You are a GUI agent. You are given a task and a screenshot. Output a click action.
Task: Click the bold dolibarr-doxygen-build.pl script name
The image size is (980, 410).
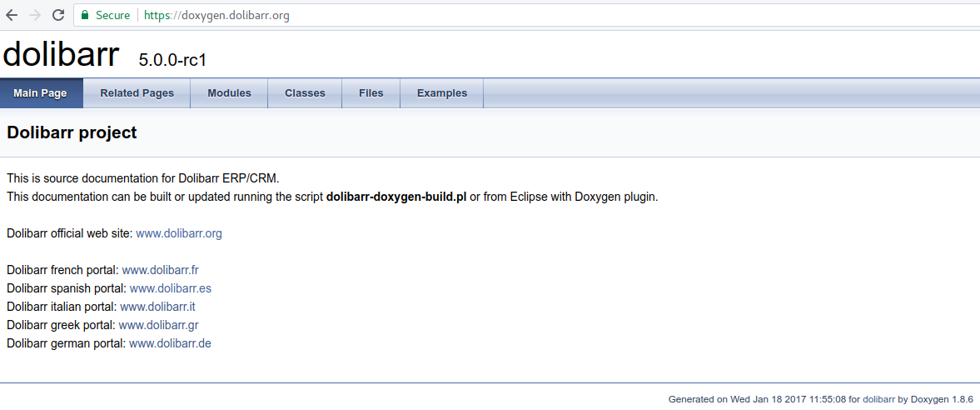click(396, 197)
